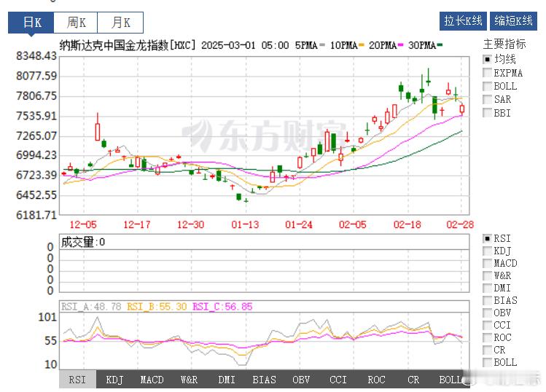Select the bottom BOLL radio option on right
546x392 pixels.
487,362
